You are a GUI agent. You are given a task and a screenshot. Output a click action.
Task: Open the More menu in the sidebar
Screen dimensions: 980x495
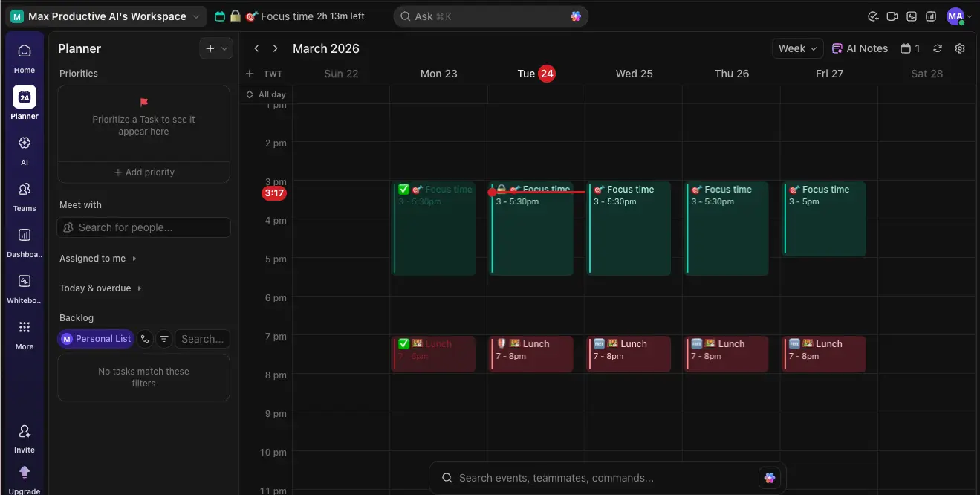[25, 334]
